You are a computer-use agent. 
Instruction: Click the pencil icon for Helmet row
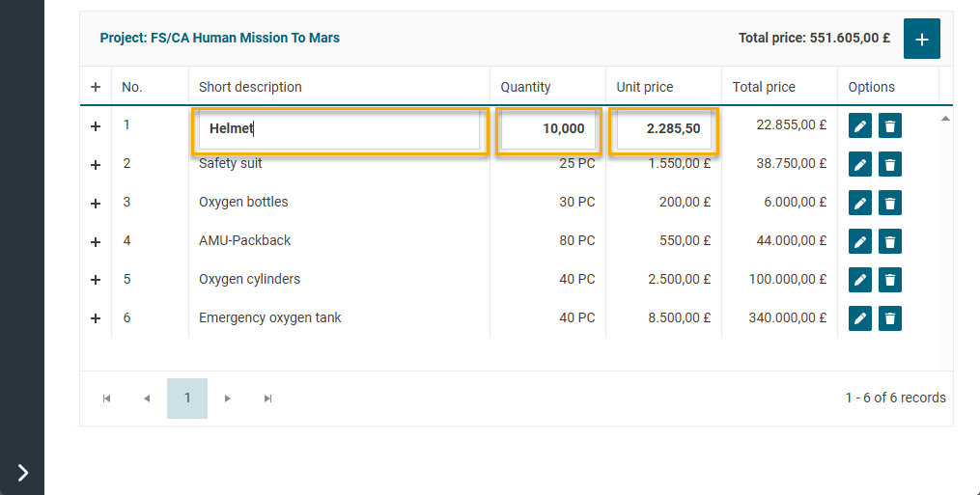pyautogui.click(x=860, y=125)
